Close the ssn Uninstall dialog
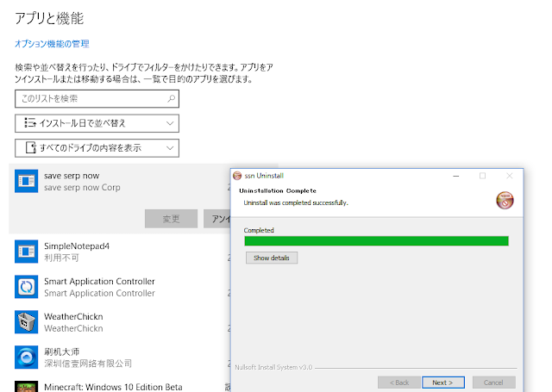The height and width of the screenshot is (392, 552). [x=510, y=176]
